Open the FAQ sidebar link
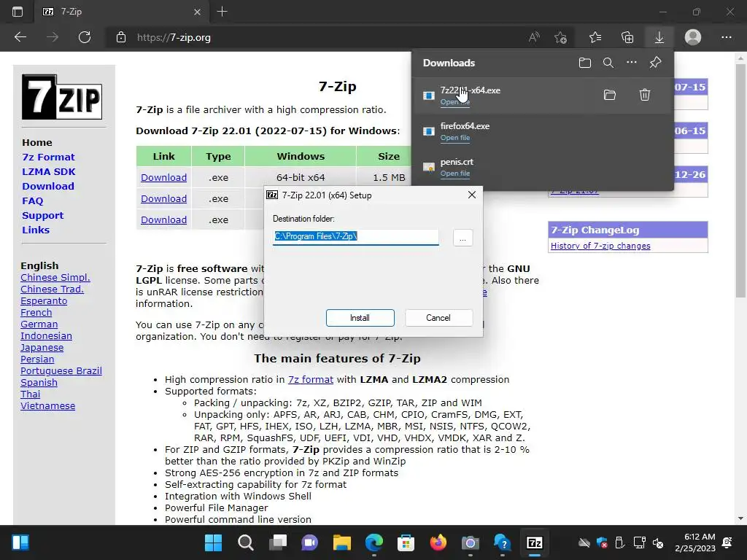The height and width of the screenshot is (560, 747). 32,201
